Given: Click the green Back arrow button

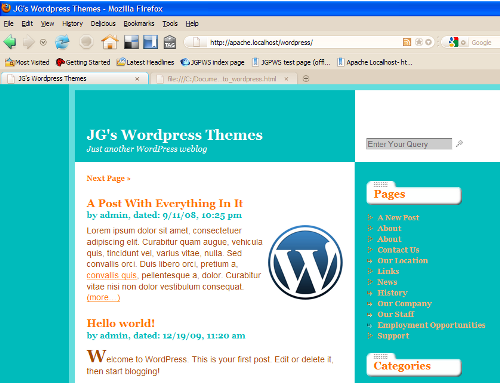Looking at the screenshot, I should point(10,42).
